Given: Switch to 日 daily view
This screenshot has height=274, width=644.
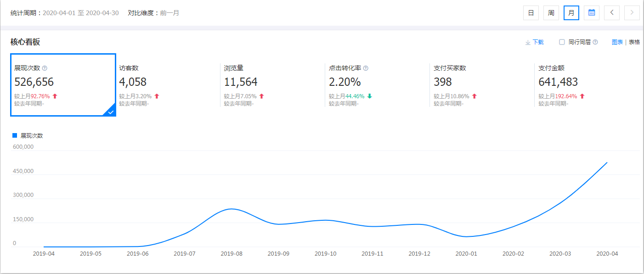Looking at the screenshot, I should click(531, 13).
